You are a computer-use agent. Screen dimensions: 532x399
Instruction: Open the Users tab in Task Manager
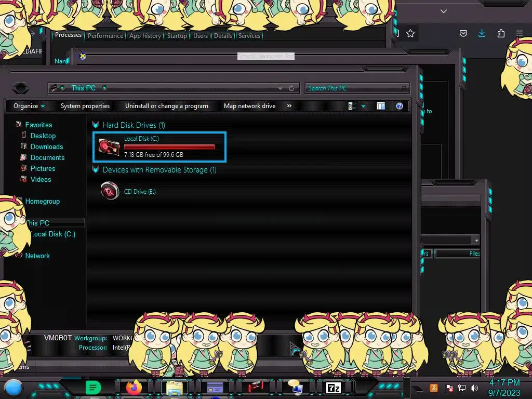point(201,36)
